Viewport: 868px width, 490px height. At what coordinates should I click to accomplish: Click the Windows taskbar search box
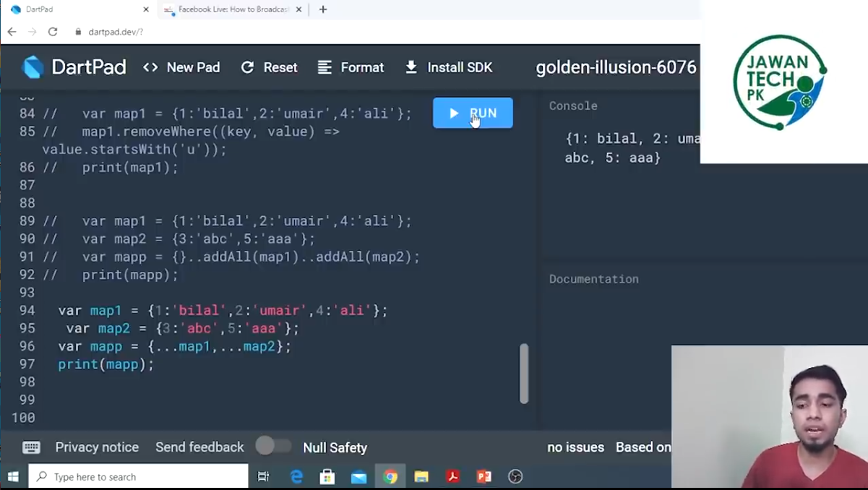point(138,476)
